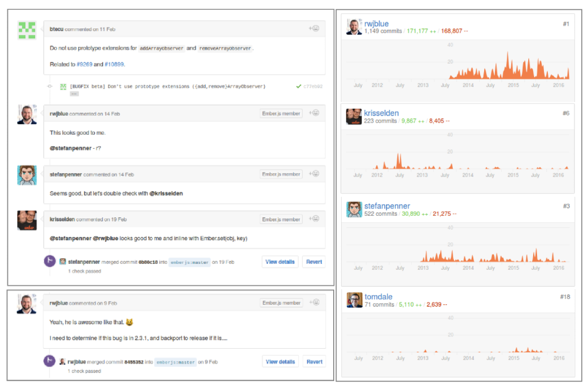
Task: Click Ember.js member badge on rwjblue's 14 Feb comment
Action: coord(281,113)
